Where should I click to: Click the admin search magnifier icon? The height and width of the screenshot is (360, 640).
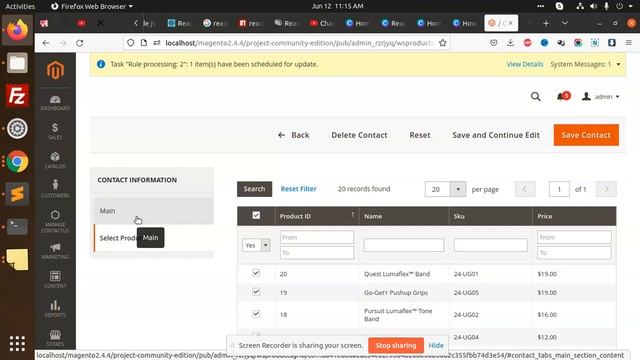click(x=536, y=97)
